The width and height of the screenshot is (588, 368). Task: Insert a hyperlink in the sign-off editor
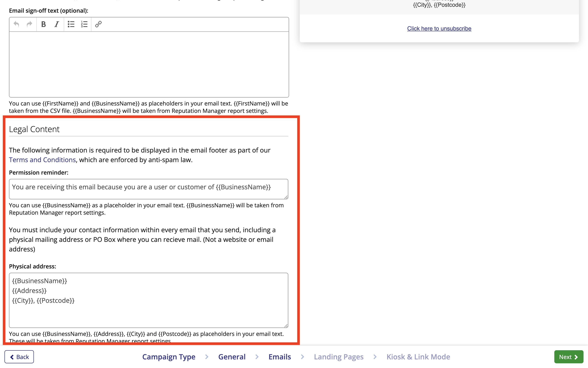point(98,24)
